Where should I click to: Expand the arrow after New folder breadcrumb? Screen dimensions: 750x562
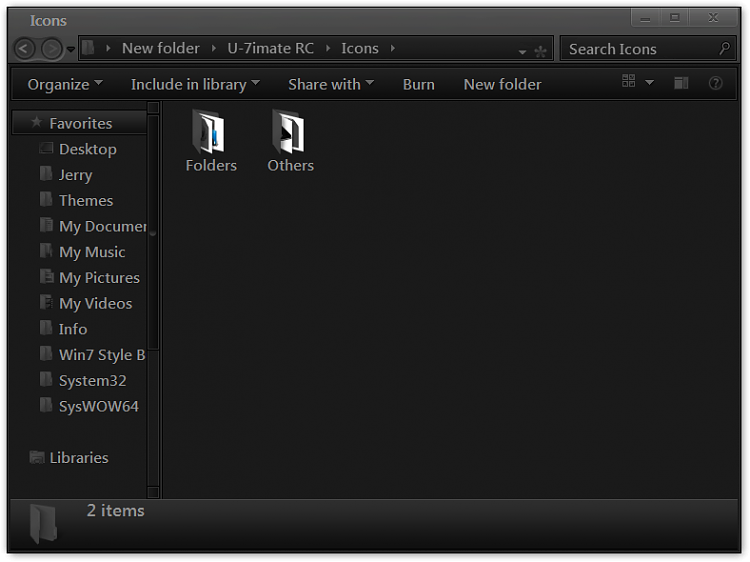(x=213, y=48)
